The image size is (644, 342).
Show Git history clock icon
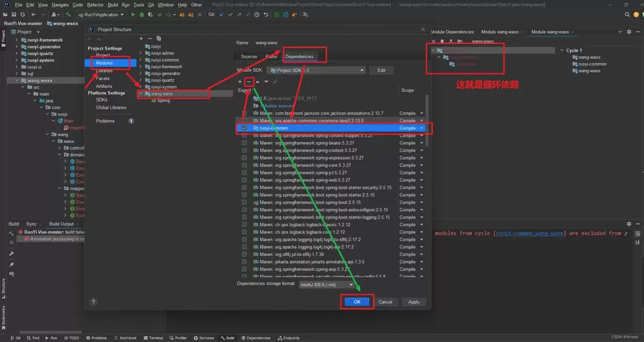(257, 14)
